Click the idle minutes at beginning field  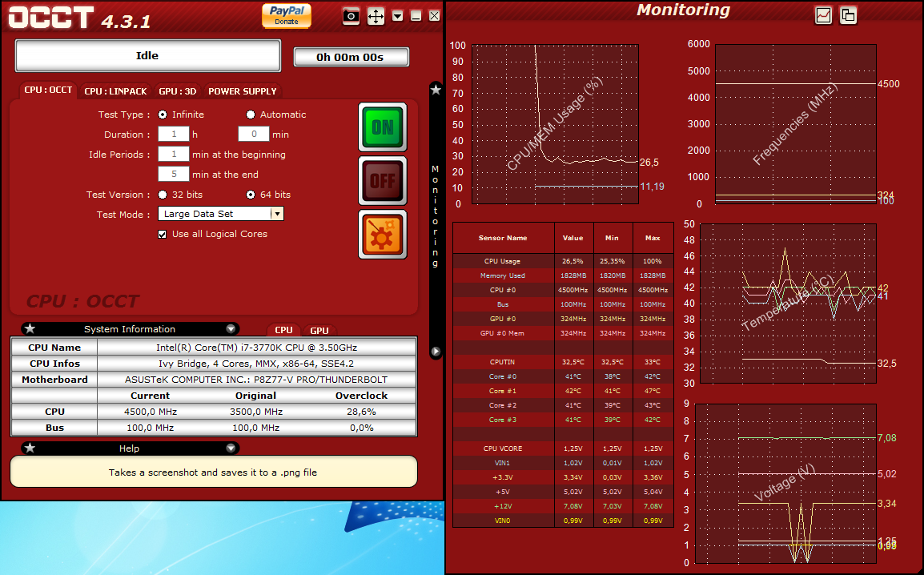[173, 155]
